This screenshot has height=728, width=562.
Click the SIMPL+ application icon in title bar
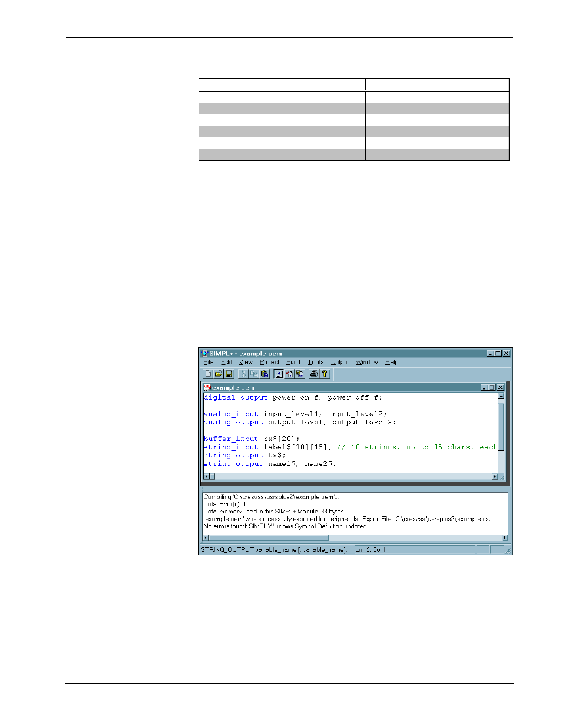point(204,354)
